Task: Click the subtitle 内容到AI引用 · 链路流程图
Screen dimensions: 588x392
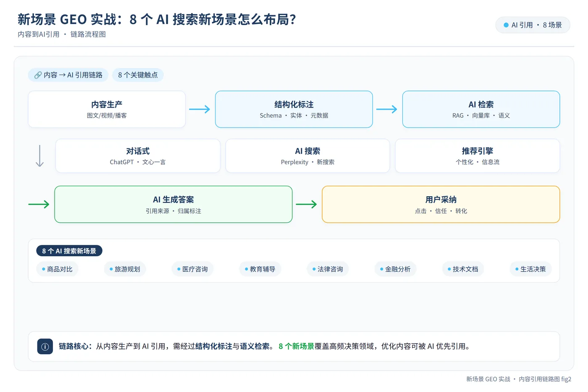Action: click(62, 34)
